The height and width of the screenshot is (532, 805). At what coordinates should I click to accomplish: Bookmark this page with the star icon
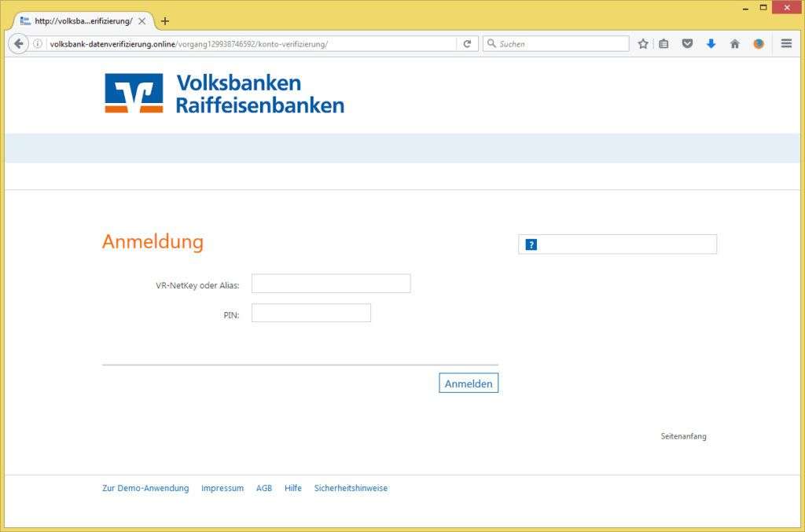[643, 43]
